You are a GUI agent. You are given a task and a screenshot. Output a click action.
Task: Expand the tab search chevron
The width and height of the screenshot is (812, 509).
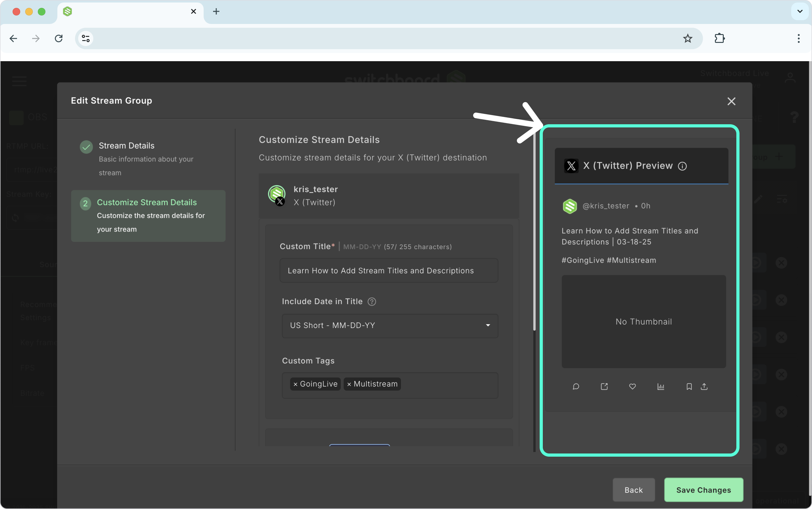tap(800, 11)
